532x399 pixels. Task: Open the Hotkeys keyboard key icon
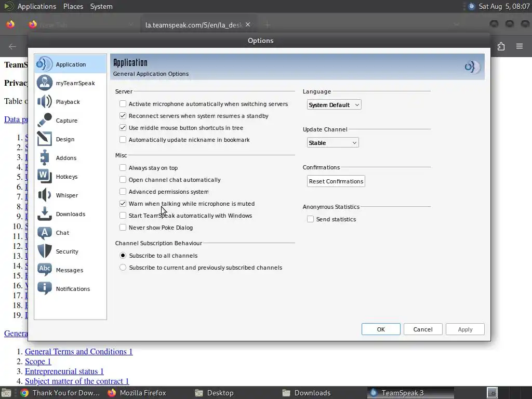(45, 176)
